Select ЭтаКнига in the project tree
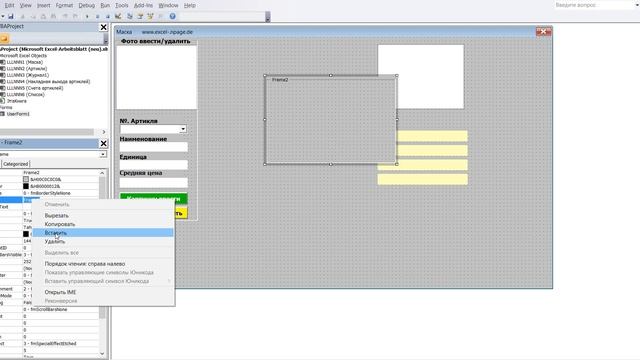The height and width of the screenshot is (360, 640). (x=16, y=101)
